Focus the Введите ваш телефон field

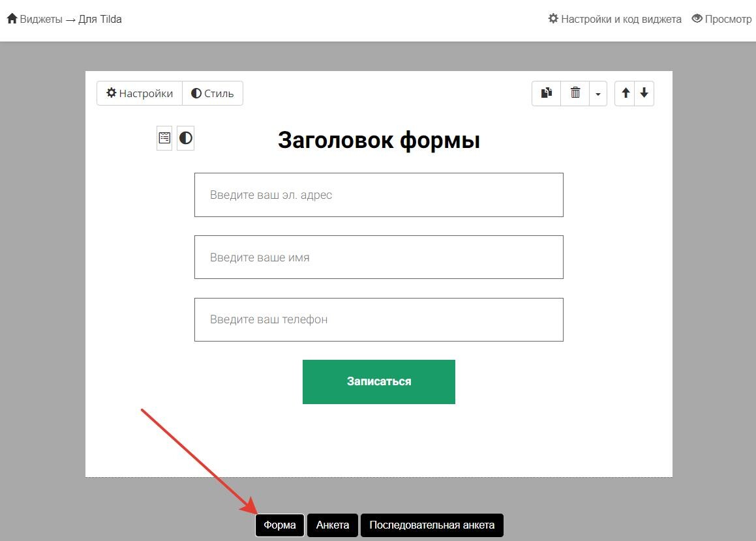379,319
